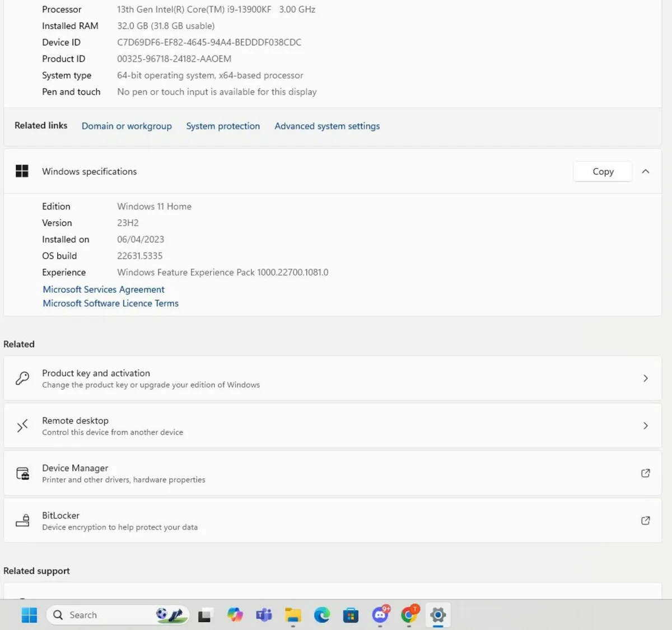Open Discord from the taskbar
Viewport: 672px width, 630px height.
click(x=381, y=615)
